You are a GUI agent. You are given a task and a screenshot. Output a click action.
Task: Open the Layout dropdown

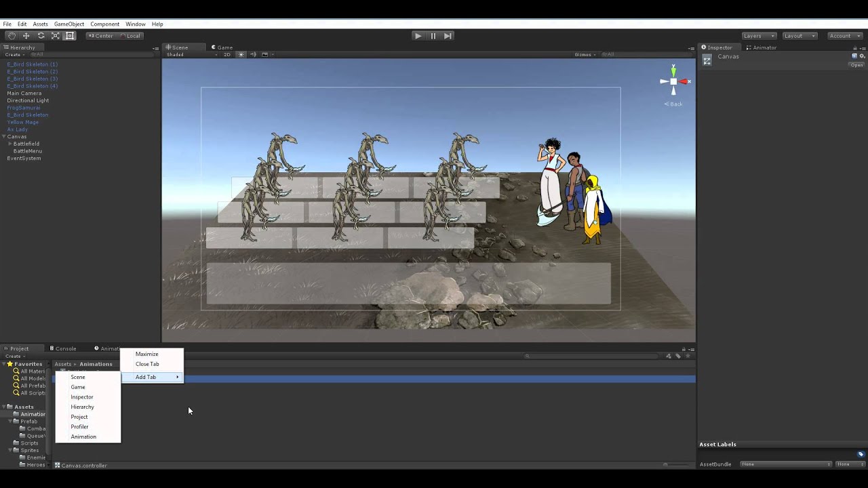[x=799, y=36]
